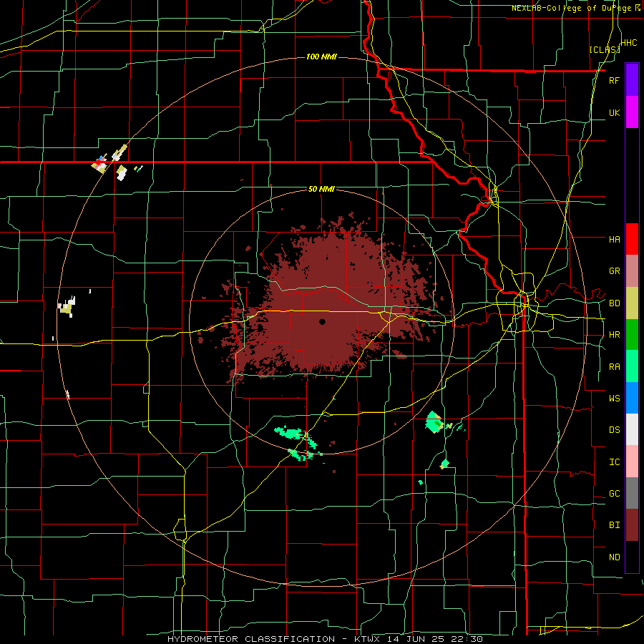Click the magenta UK legend color swatch
Viewport: 644px width, 644px height.
[x=632, y=112]
